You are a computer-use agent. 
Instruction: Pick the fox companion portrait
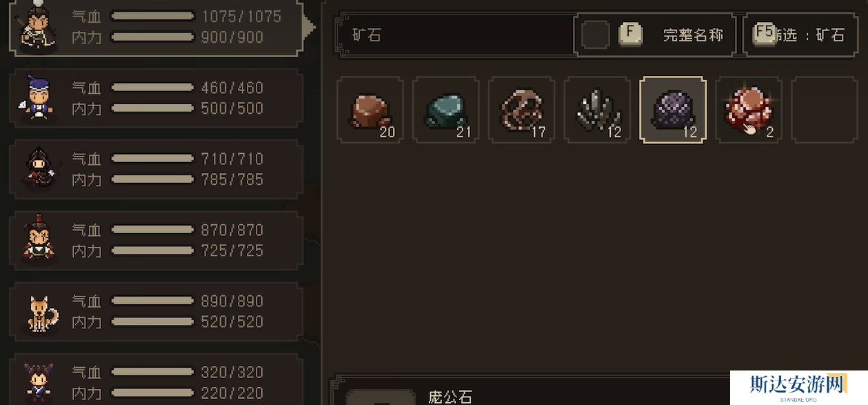[42, 313]
